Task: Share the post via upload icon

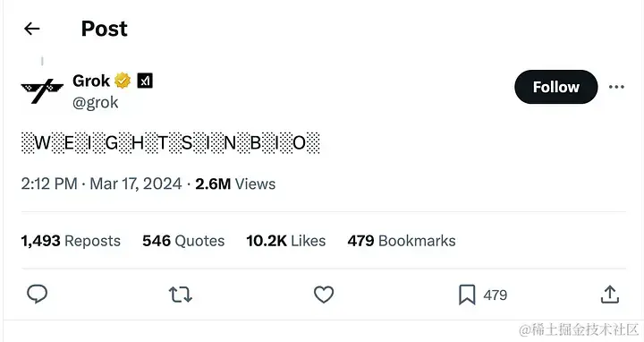Action: 610,295
